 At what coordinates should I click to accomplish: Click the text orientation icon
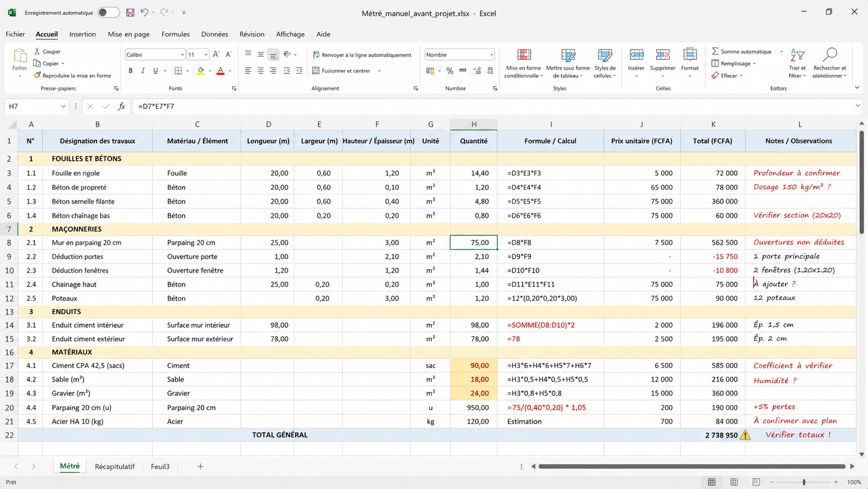coord(287,54)
